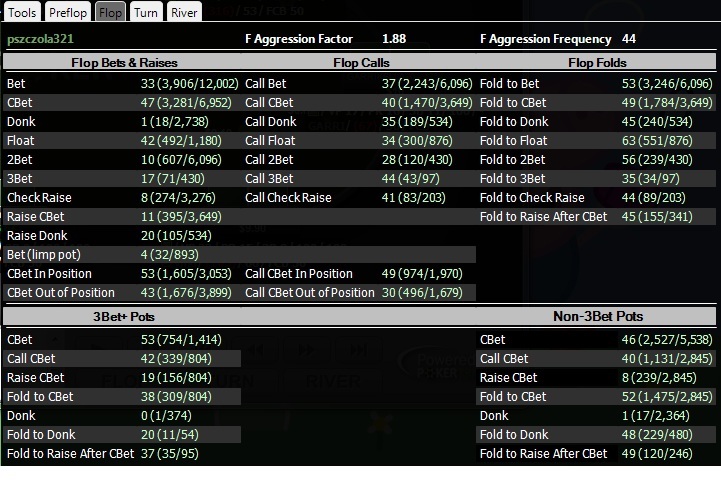Open the Tools tab
Viewport: 721px width, 500px height.
pyautogui.click(x=22, y=12)
